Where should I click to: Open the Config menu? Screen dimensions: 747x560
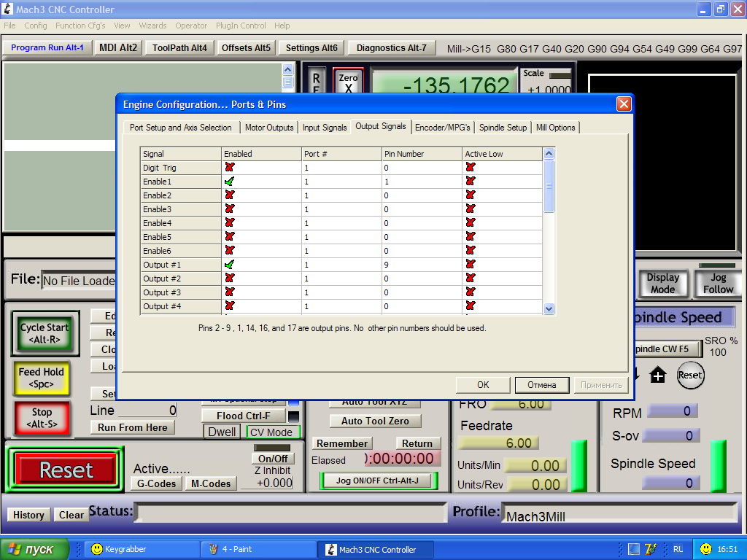tap(36, 26)
